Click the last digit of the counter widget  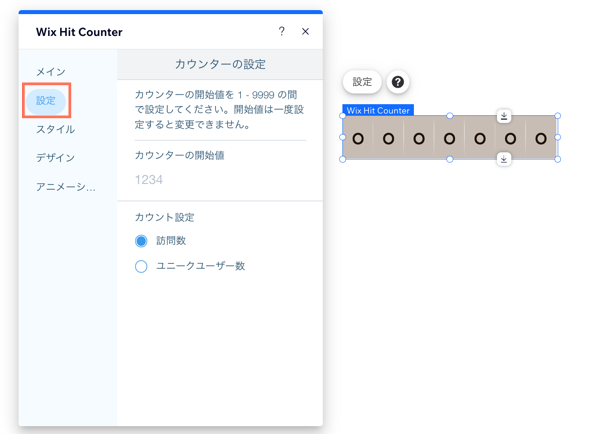[541, 138]
